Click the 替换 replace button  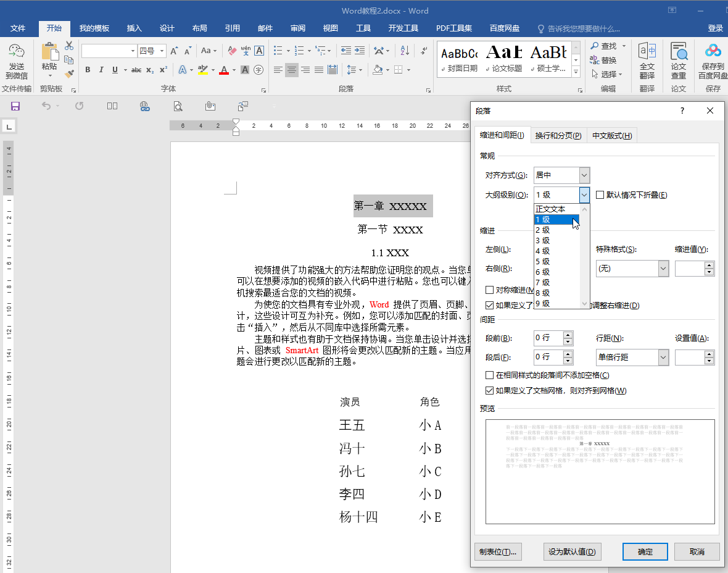coord(603,60)
